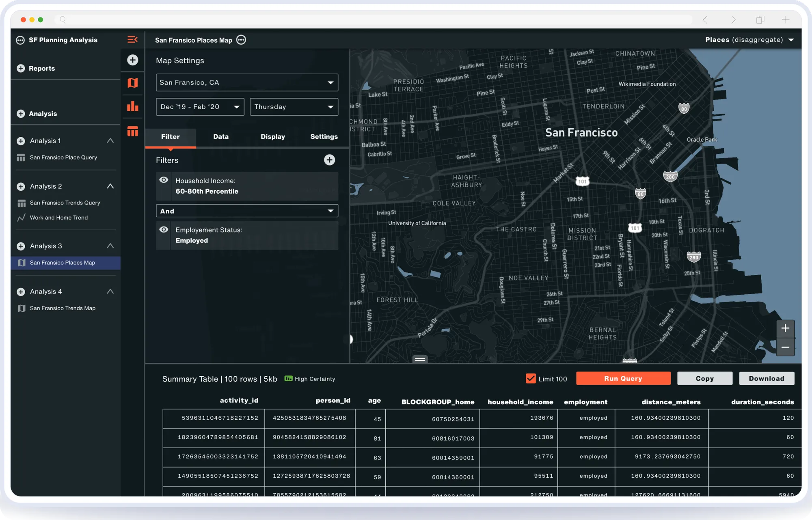Open the Places (disaggregate) dropdown
The width and height of the screenshot is (812, 520).
(x=749, y=40)
